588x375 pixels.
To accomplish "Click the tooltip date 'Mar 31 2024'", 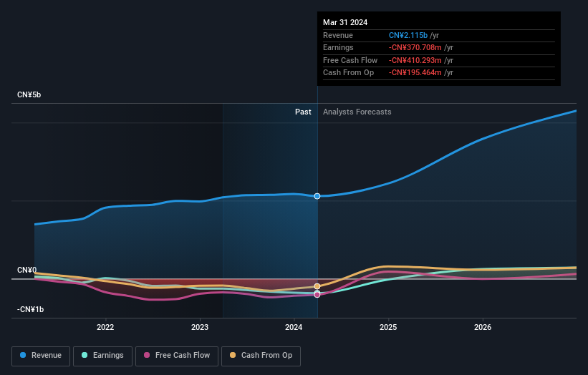I will pos(345,22).
